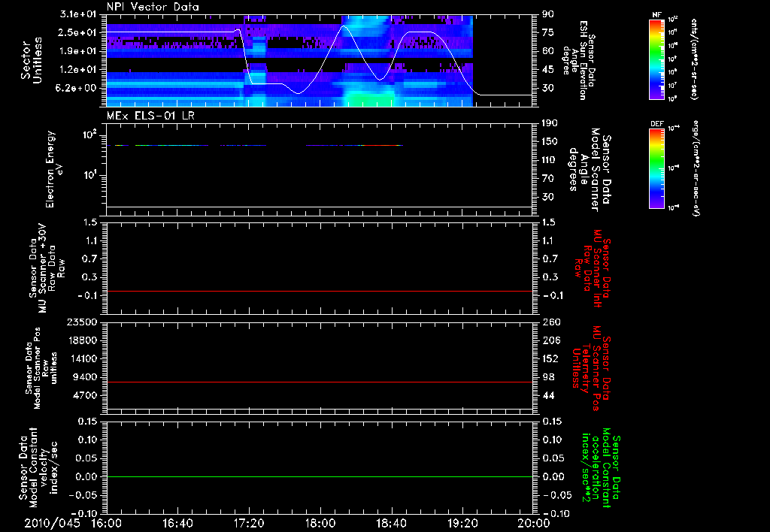Click the green line in the velocity panel

point(320,476)
